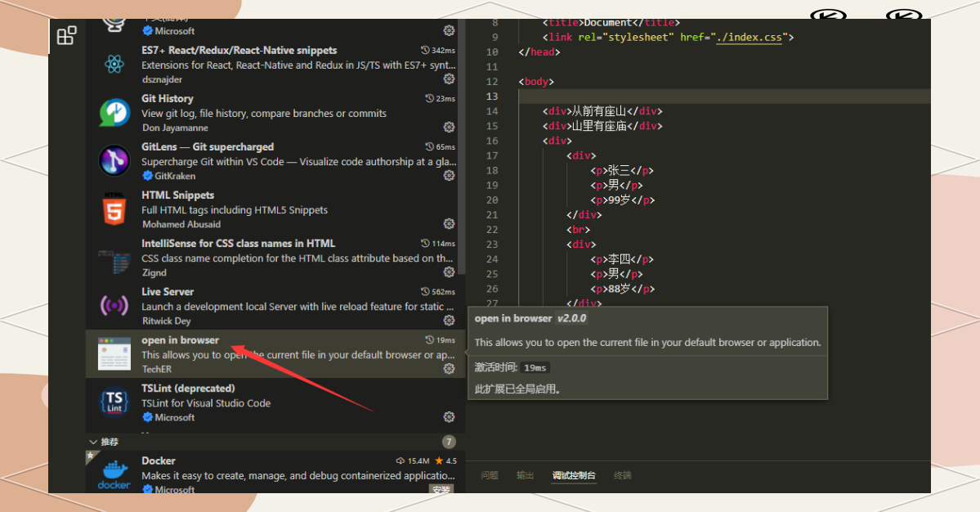Image resolution: width=980 pixels, height=512 pixels.
Task: Switch to the 问题 panel tab
Action: click(490, 475)
